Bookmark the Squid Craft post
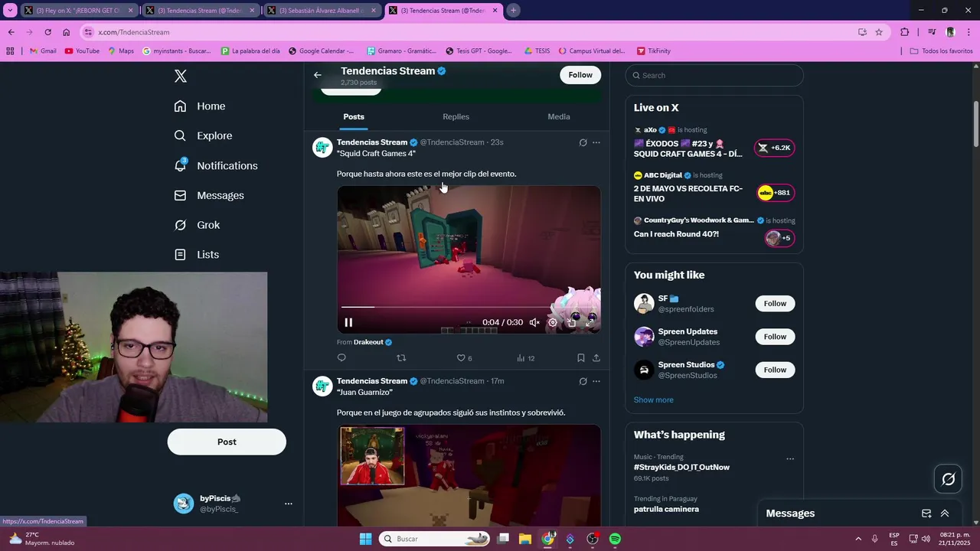Viewport: 980px width, 551px height. click(x=581, y=357)
